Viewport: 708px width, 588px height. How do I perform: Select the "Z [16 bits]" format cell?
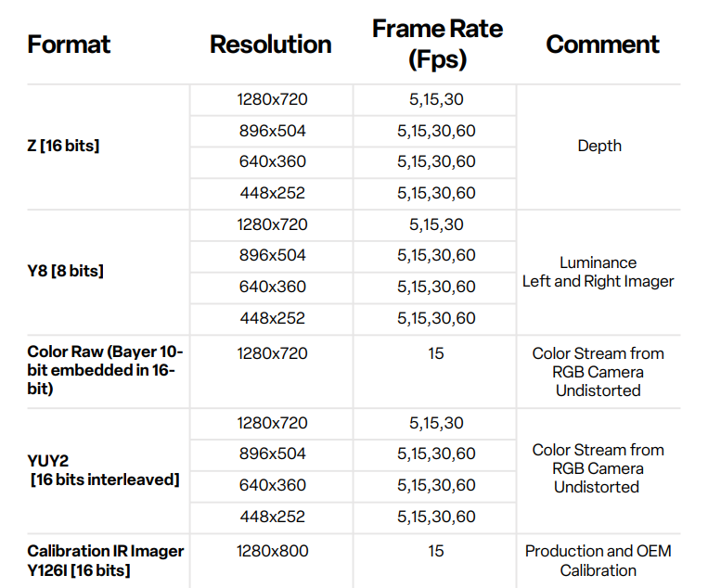point(63,146)
